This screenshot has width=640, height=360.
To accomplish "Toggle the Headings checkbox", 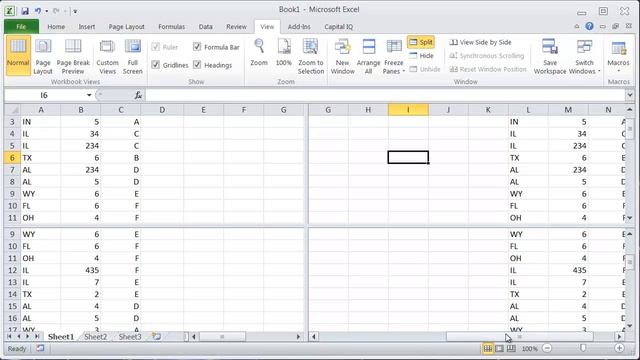I will [x=197, y=65].
